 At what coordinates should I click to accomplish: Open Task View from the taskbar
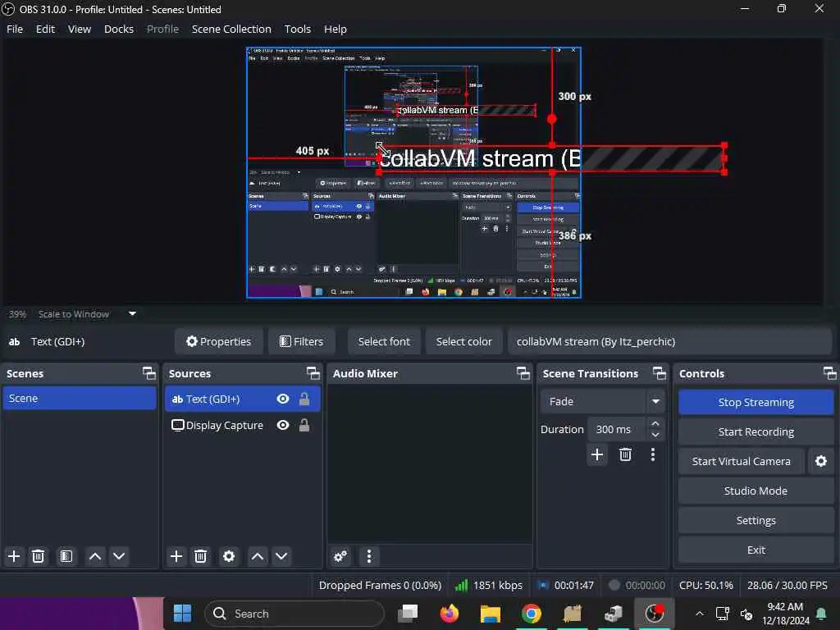[409, 614]
